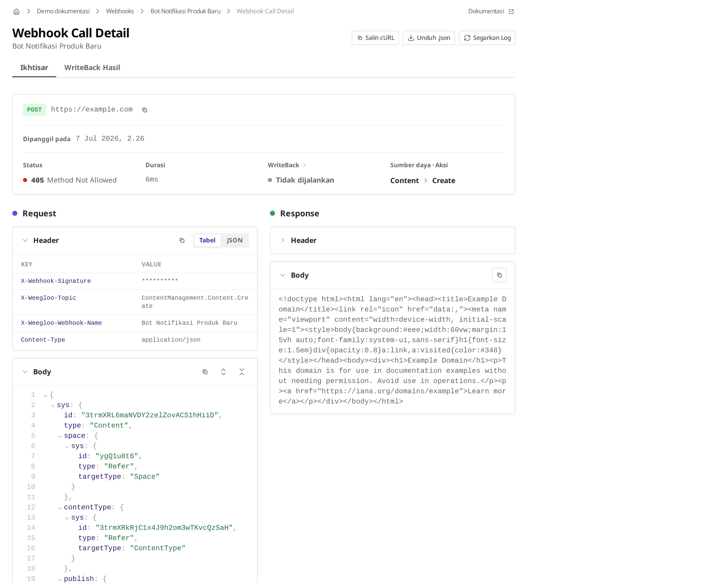Fold sys object on line 2
The height and width of the screenshot is (583, 728).
coord(53,406)
